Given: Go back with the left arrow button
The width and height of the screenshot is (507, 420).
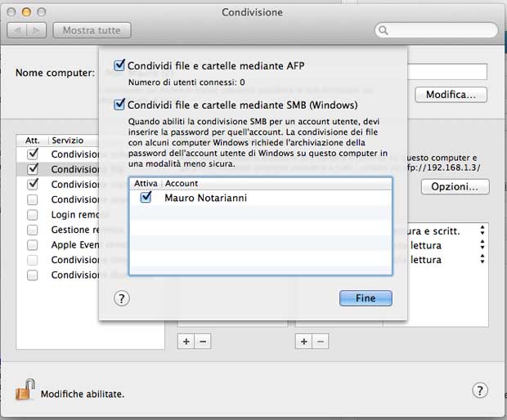Looking at the screenshot, I should click(x=17, y=30).
